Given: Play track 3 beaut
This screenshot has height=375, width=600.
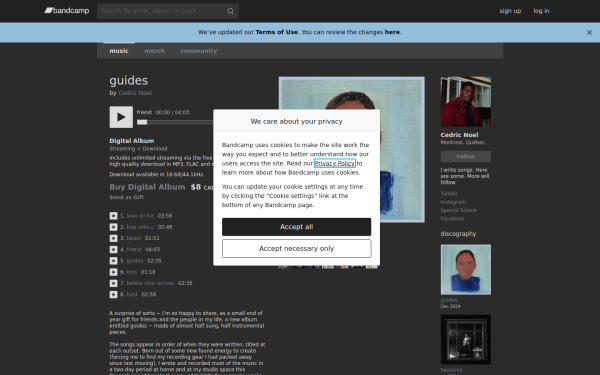Looking at the screenshot, I should pyautogui.click(x=113, y=238).
